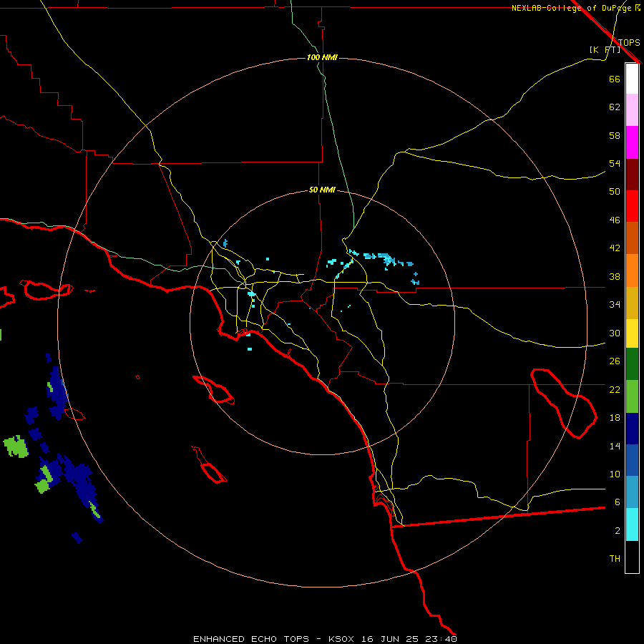Image resolution: width=644 pixels, height=644 pixels.
Task: Click the "66" legend value
Action: [x=615, y=79]
